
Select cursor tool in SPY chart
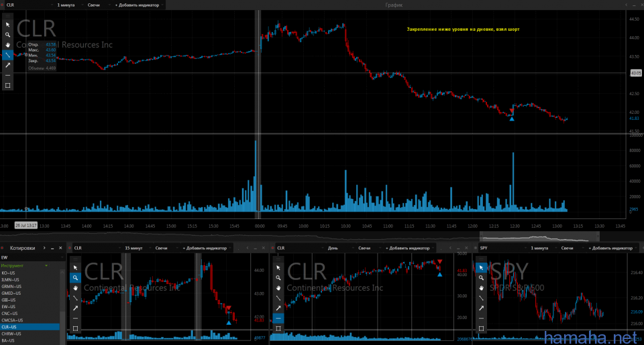[x=481, y=267]
